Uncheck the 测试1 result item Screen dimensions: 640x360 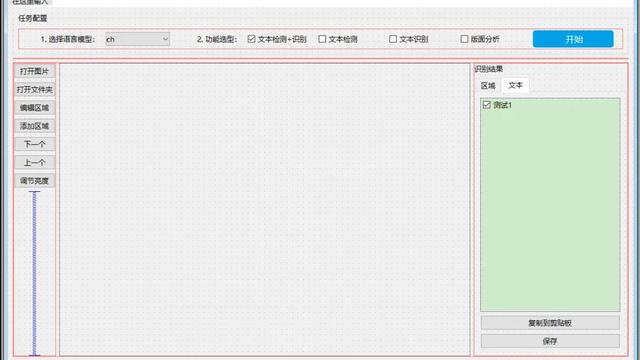coord(487,105)
